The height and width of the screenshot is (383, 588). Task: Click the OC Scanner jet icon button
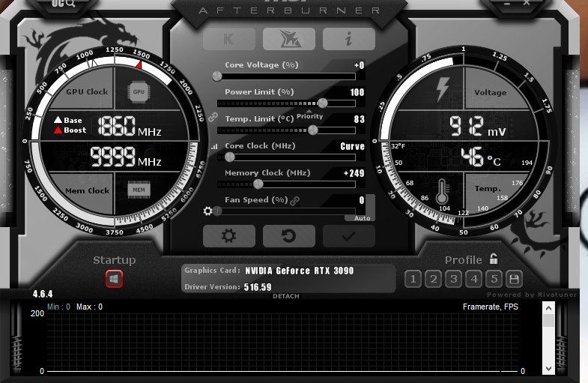click(288, 39)
